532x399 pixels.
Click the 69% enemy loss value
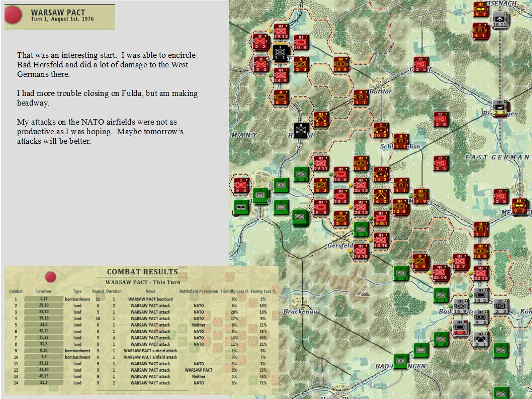coord(263,338)
